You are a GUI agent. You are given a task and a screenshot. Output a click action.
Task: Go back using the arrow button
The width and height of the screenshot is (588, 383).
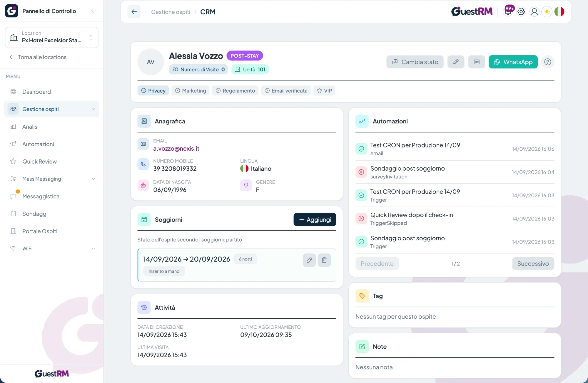[x=134, y=12]
